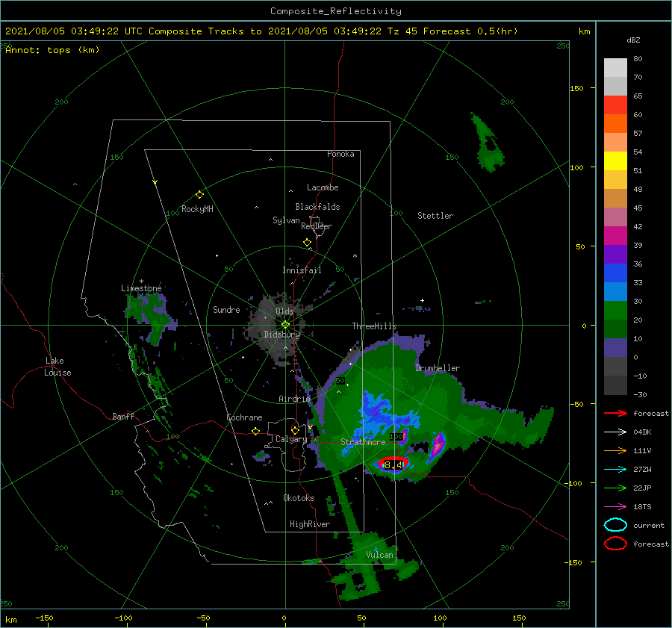Viewport: 672px width, 628px height.
Task: Select the red 65 dBZ color swatch
Action: (615, 105)
